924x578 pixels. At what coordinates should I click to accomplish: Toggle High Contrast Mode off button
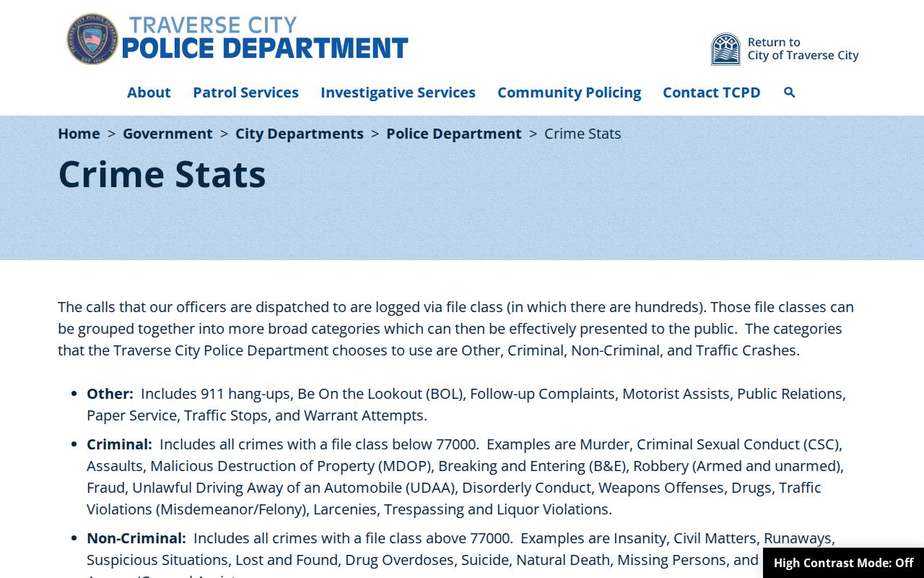(843, 563)
